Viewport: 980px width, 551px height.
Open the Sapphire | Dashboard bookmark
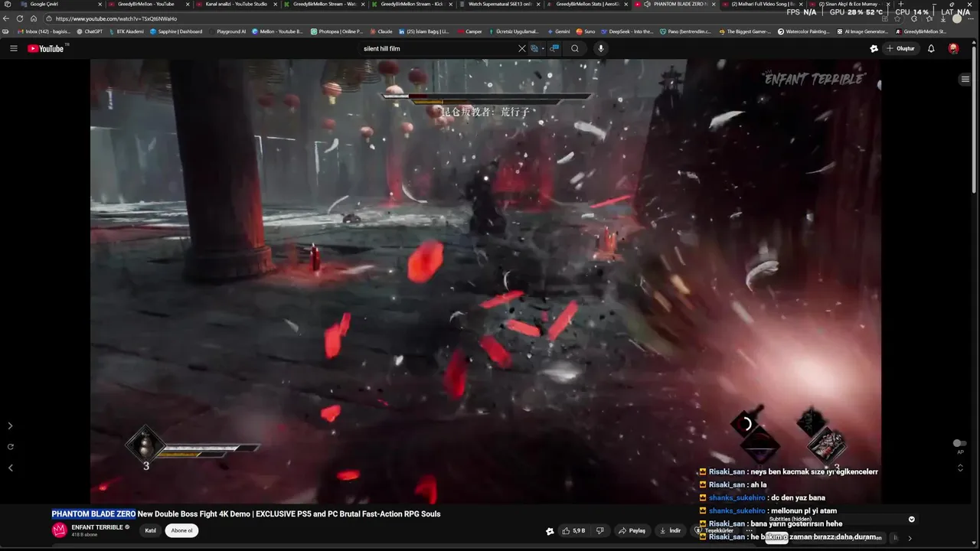click(x=176, y=31)
